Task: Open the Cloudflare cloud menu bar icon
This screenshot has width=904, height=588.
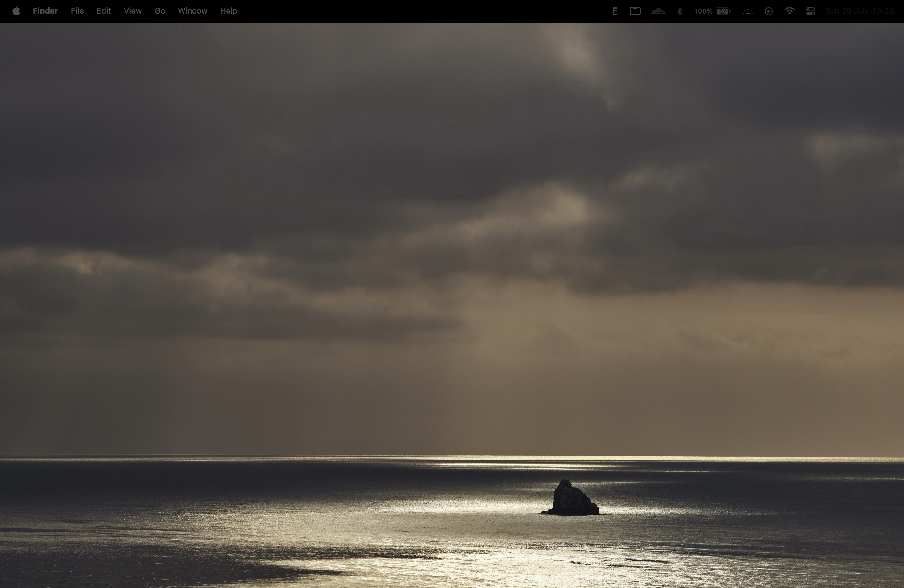Action: (657, 11)
